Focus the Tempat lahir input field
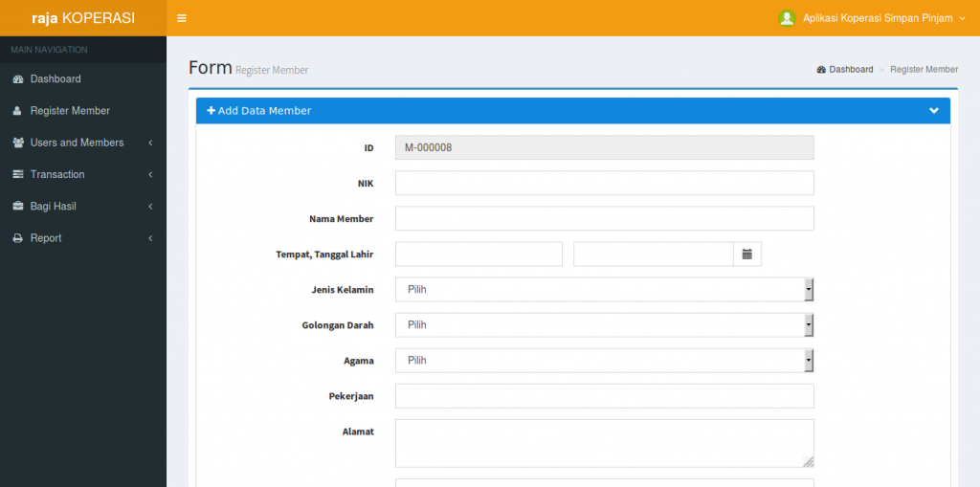980x487 pixels. click(x=479, y=255)
